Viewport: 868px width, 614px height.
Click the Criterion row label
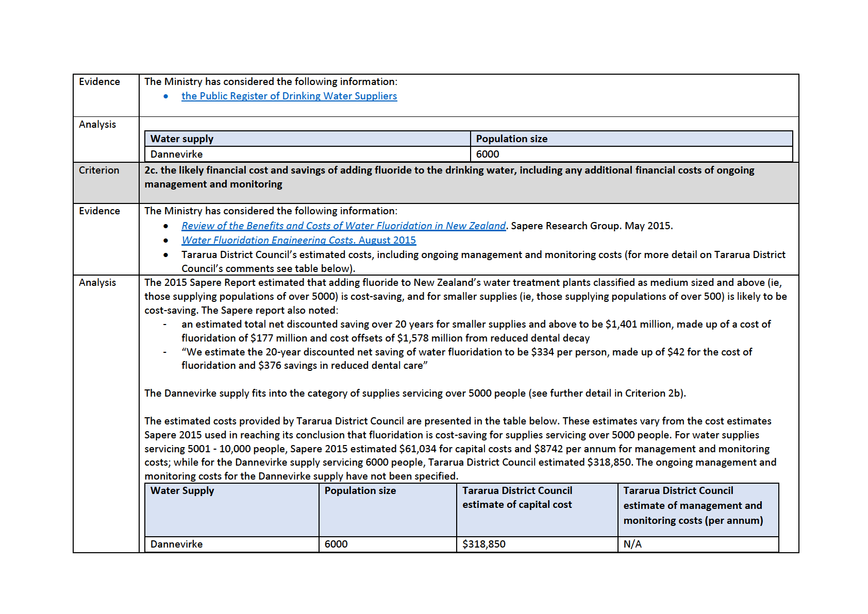tap(99, 170)
